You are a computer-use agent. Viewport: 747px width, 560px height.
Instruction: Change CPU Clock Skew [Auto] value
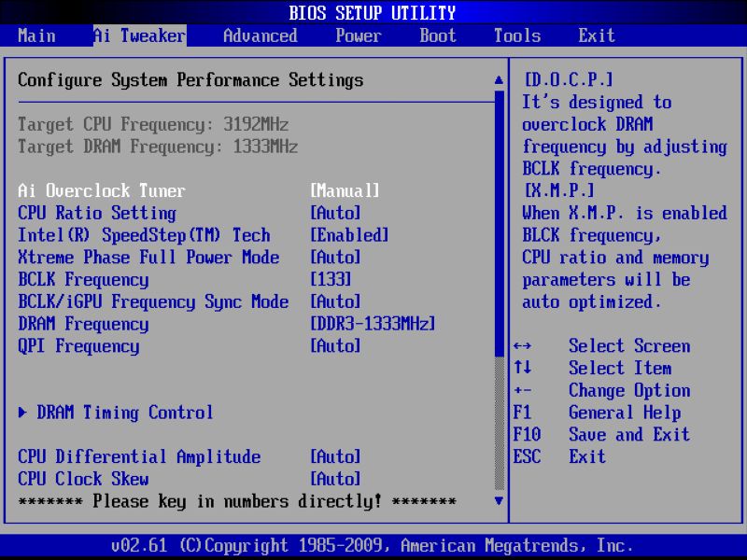335,479
